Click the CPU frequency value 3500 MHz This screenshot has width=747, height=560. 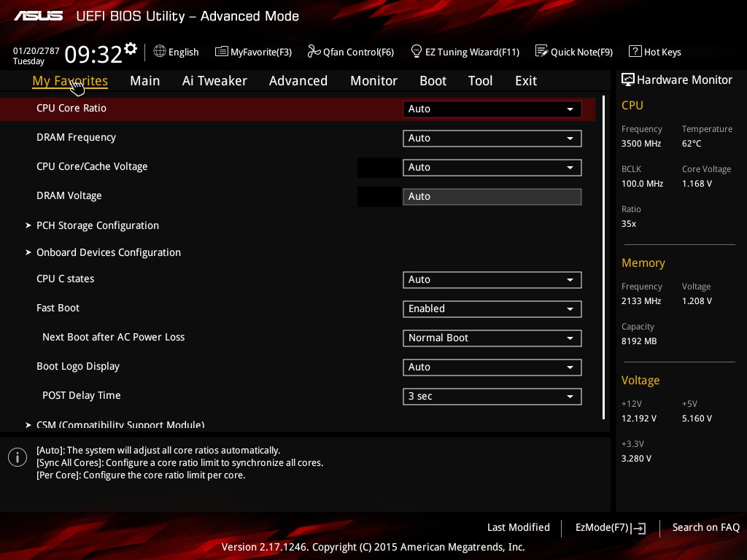(641, 144)
